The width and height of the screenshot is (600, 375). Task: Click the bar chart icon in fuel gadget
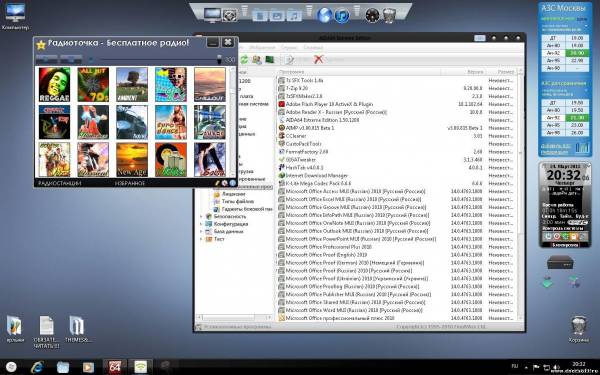[x=582, y=148]
